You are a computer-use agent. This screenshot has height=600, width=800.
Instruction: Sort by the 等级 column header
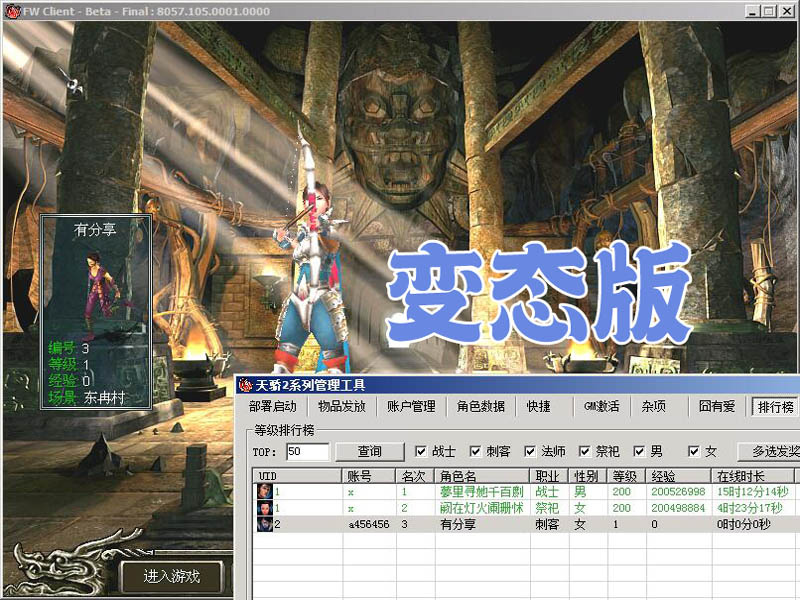(x=627, y=476)
